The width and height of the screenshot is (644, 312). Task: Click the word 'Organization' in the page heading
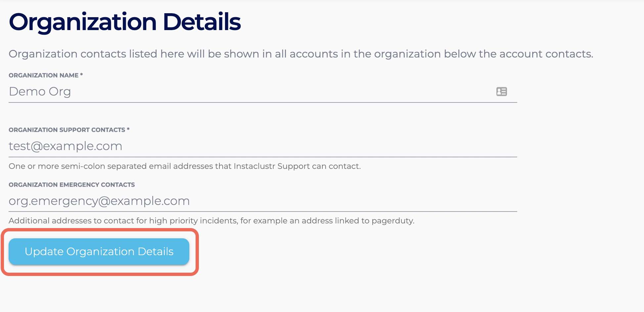pyautogui.click(x=83, y=22)
